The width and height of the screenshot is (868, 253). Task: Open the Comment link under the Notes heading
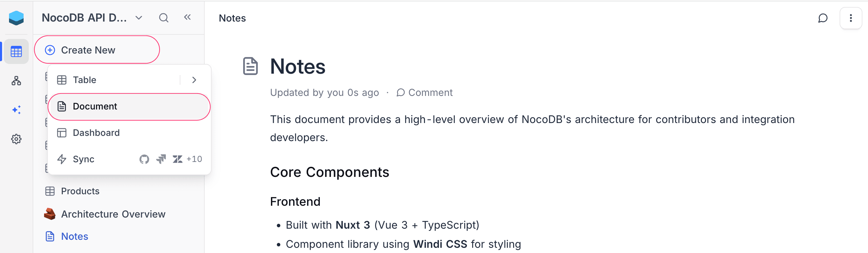[424, 92]
